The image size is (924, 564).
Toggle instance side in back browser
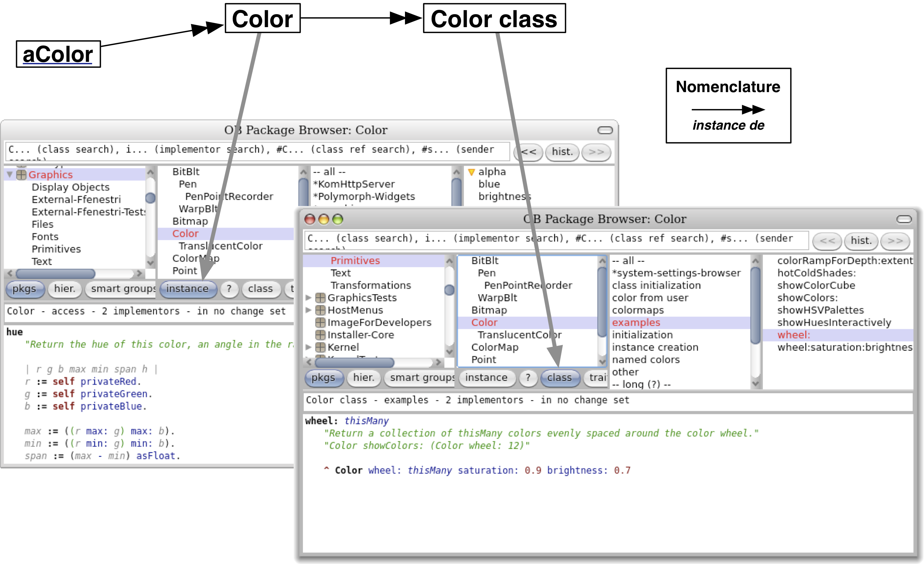188,289
